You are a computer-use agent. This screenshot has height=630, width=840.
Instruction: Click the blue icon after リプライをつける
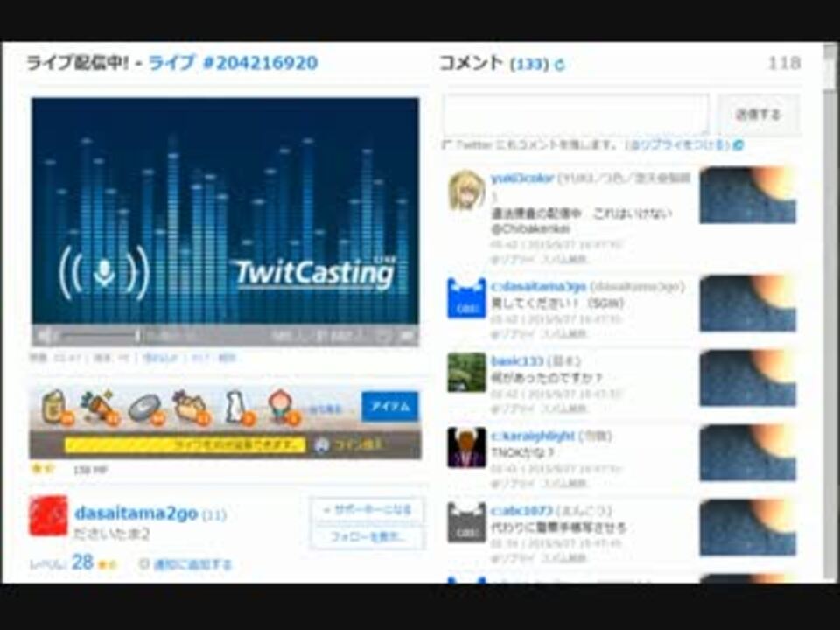point(738,144)
